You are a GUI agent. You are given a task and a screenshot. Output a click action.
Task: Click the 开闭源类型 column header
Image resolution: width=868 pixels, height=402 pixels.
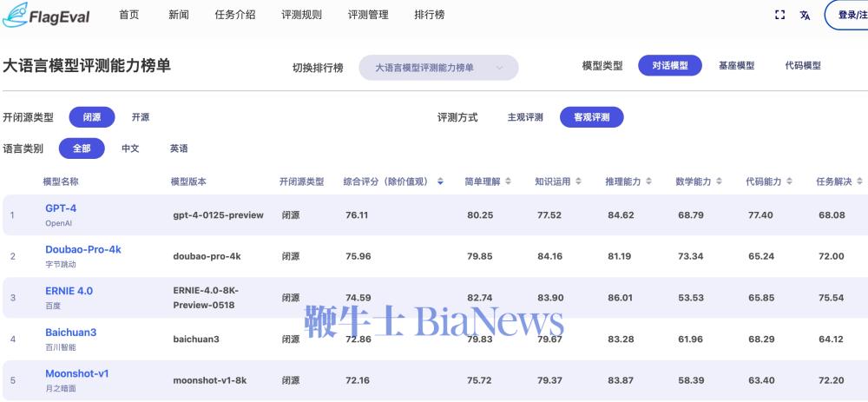[302, 181]
